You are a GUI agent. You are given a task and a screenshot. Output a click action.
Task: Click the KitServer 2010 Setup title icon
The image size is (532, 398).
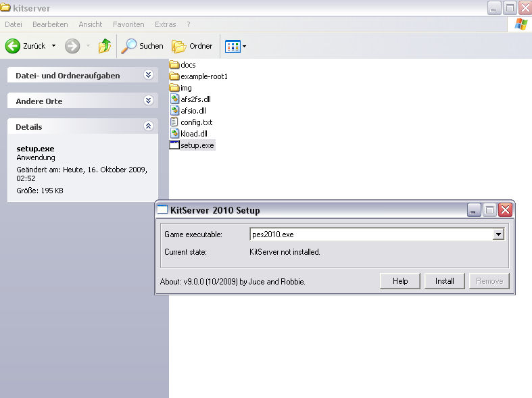coord(162,209)
